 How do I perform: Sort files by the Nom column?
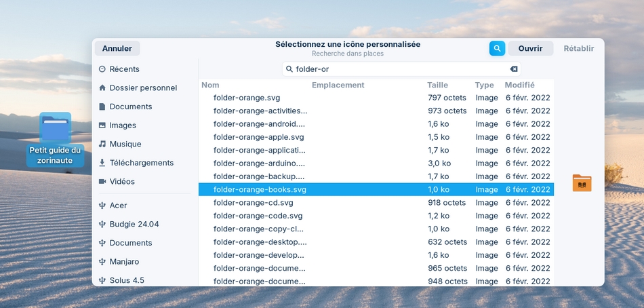pyautogui.click(x=210, y=85)
